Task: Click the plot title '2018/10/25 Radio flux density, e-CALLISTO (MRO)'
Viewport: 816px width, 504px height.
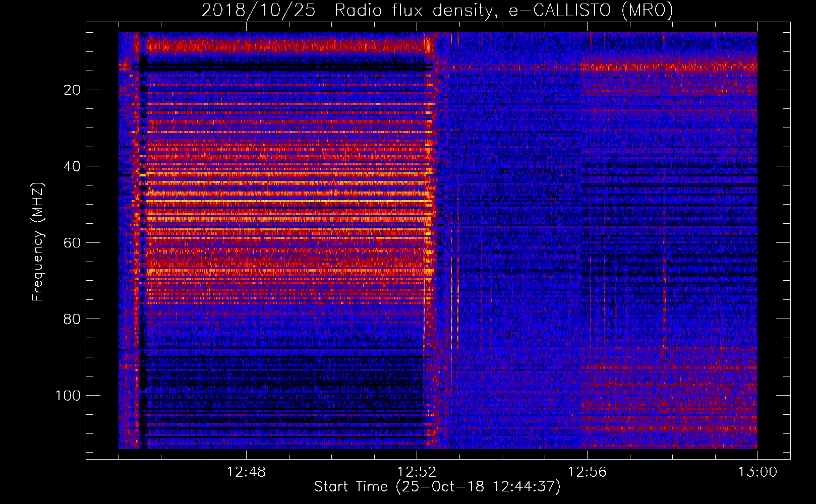Action: [x=437, y=10]
